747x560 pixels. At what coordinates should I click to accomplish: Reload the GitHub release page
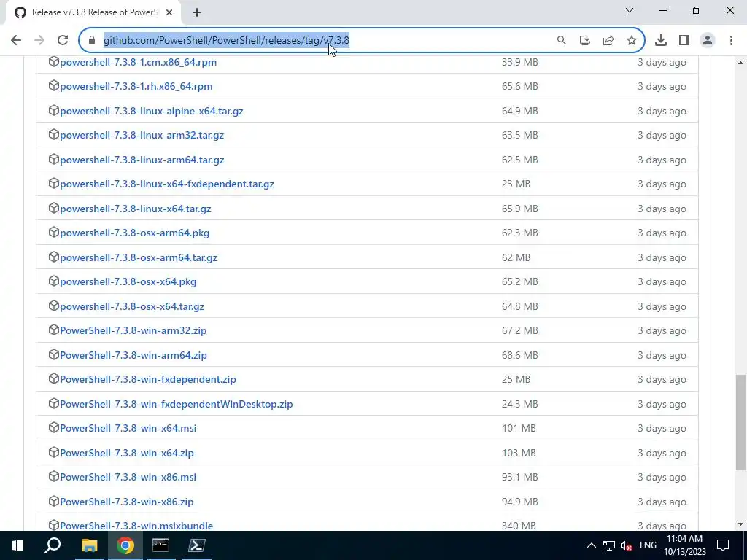pos(63,41)
